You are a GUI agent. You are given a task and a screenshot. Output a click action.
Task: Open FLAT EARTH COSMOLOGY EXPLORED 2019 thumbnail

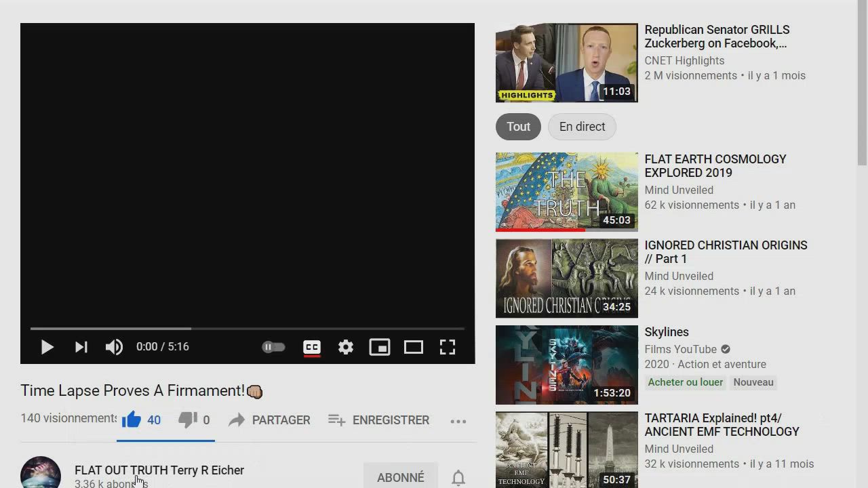pos(566,192)
